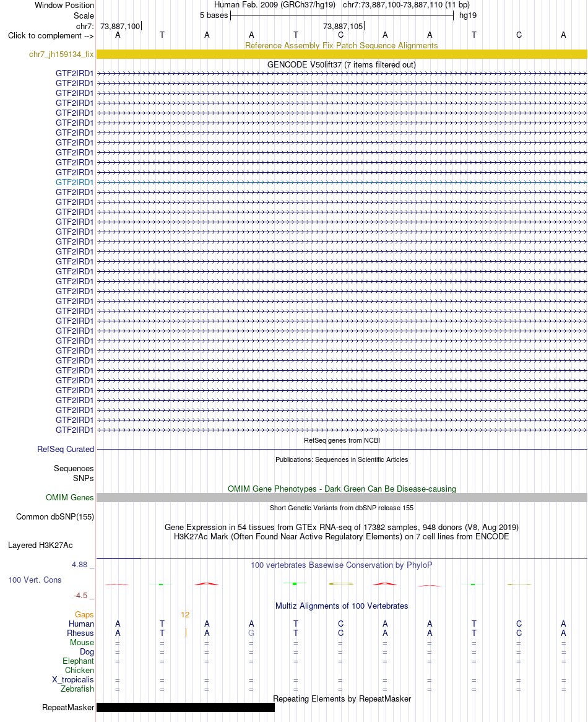
Task: Click the 'SNPs' publications label
Action: coord(84,479)
